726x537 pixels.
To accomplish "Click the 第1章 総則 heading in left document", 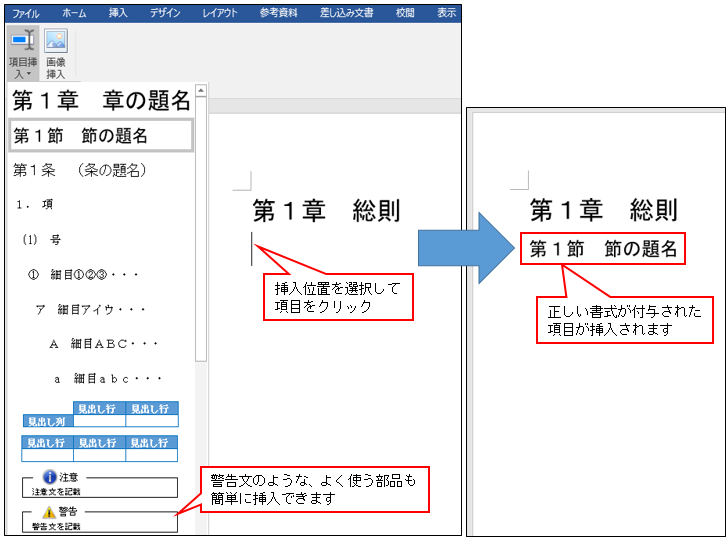I will click(326, 211).
